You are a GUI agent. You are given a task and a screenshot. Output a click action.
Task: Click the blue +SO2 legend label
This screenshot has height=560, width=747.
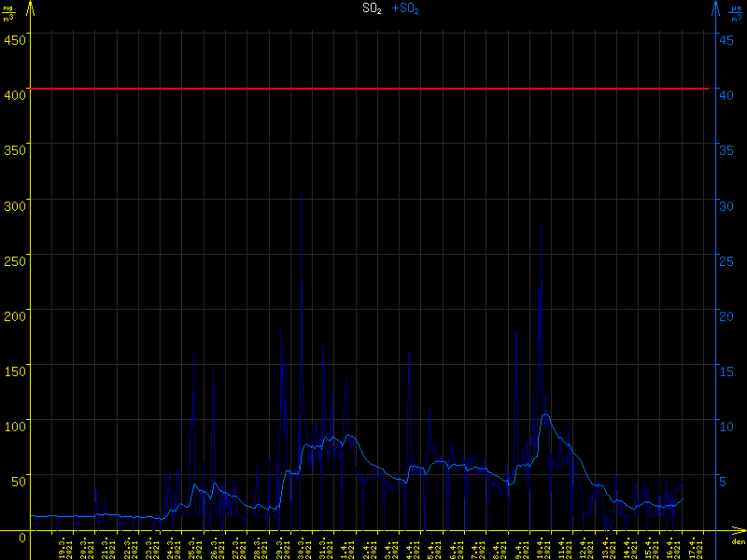coord(405,8)
